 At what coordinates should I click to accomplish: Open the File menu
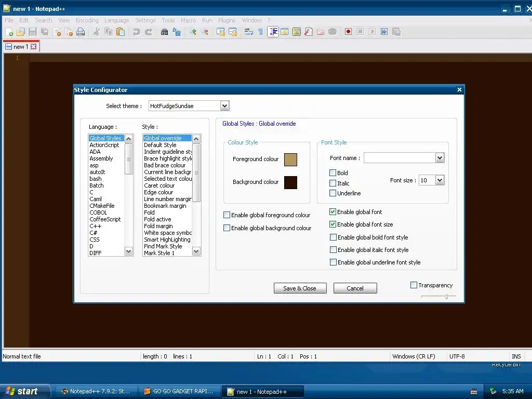pos(9,20)
